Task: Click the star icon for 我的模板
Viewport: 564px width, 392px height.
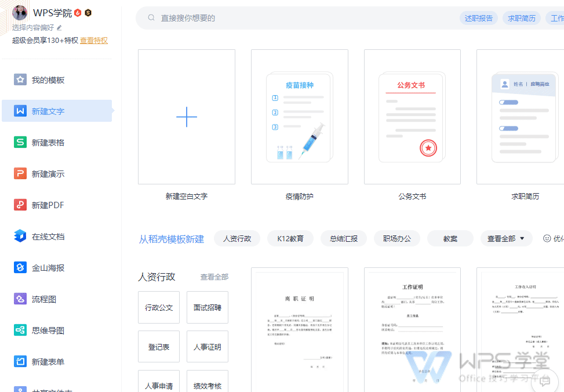Action: coord(20,79)
